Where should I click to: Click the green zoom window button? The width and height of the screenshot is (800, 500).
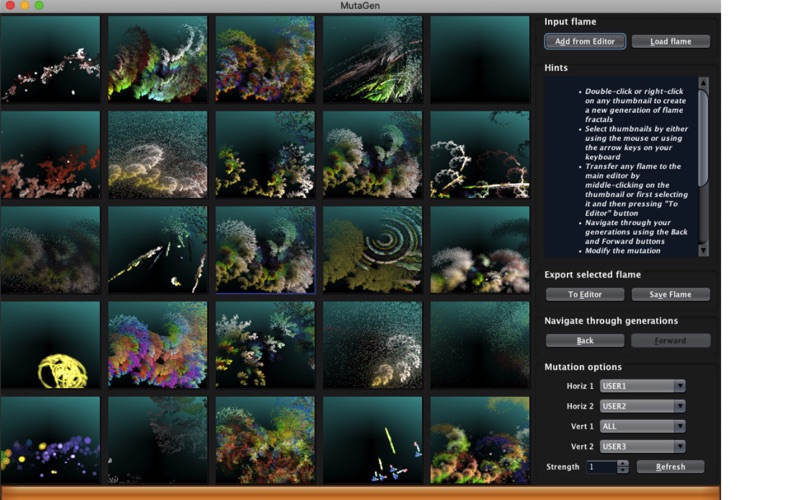click(39, 5)
